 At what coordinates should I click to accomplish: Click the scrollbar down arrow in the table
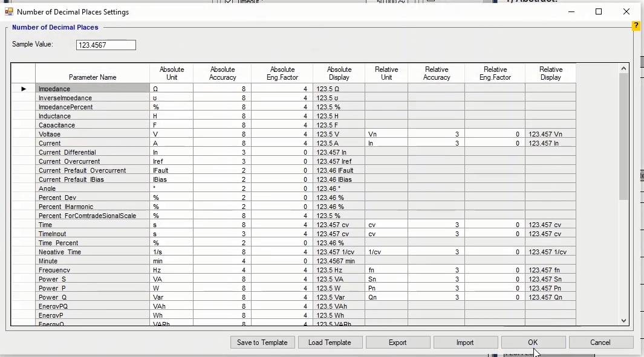click(624, 321)
